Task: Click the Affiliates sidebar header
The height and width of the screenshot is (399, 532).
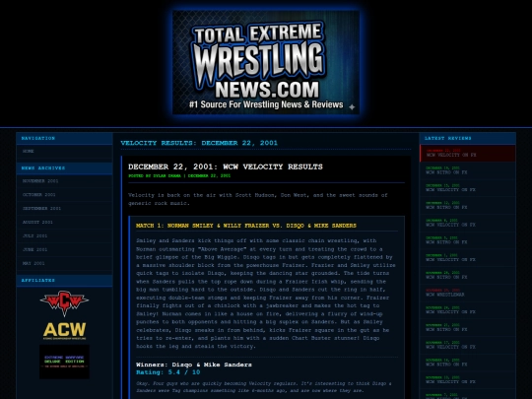Action: pos(64,281)
